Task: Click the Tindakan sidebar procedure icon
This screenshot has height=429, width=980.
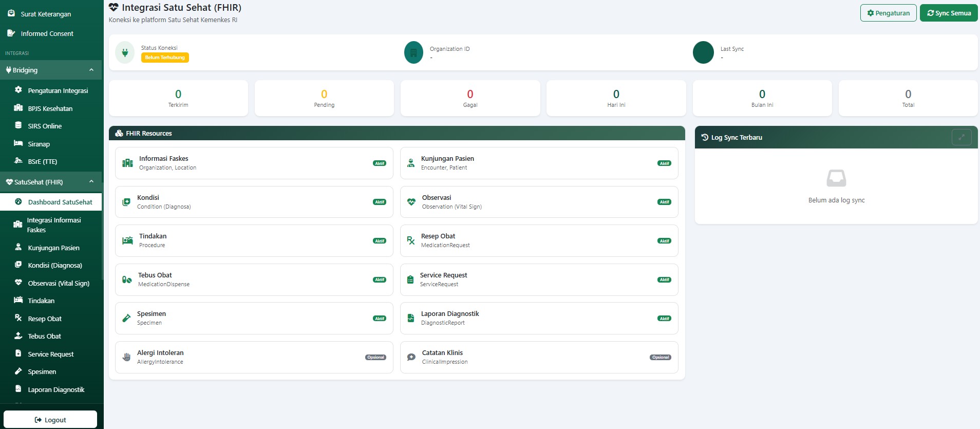Action: [18, 300]
